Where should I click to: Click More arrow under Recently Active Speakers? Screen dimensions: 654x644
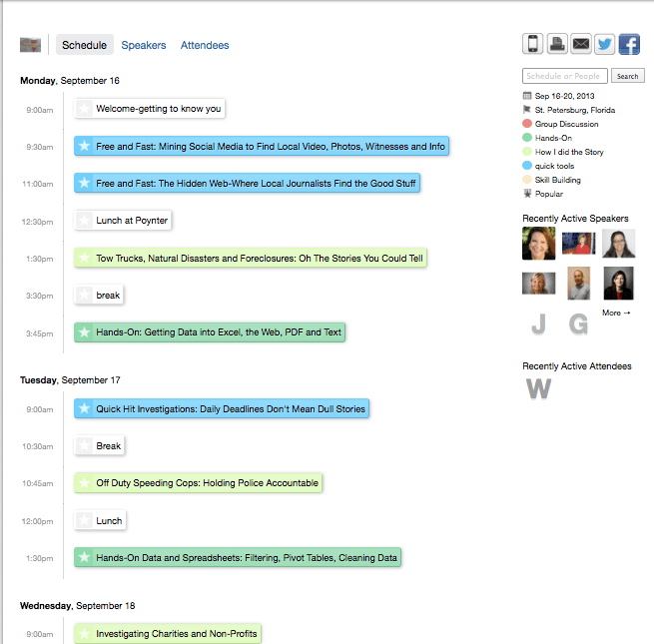coord(616,314)
